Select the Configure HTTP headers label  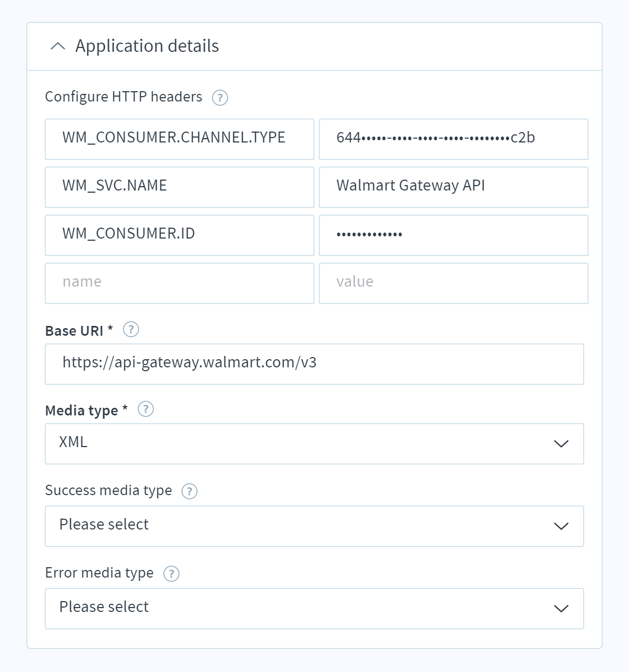click(x=123, y=97)
